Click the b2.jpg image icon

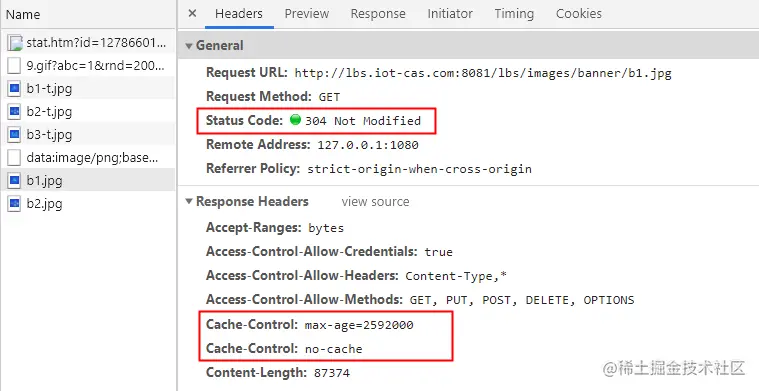(x=15, y=203)
